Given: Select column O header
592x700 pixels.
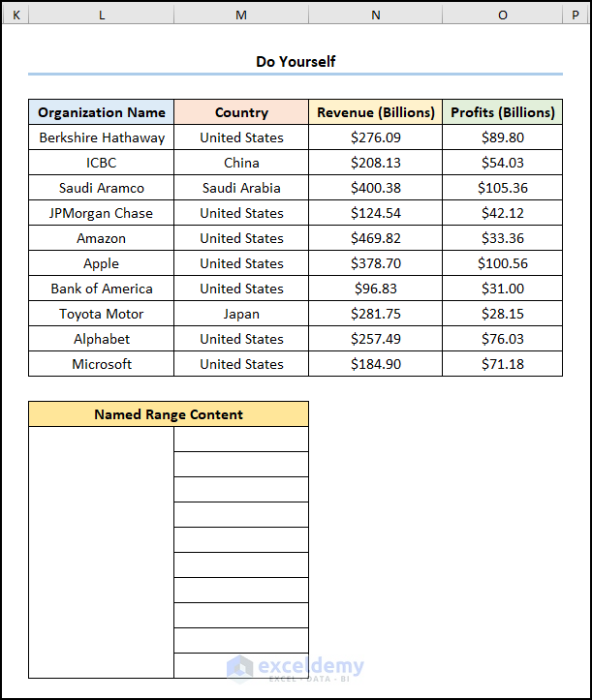Looking at the screenshot, I should tap(502, 15).
